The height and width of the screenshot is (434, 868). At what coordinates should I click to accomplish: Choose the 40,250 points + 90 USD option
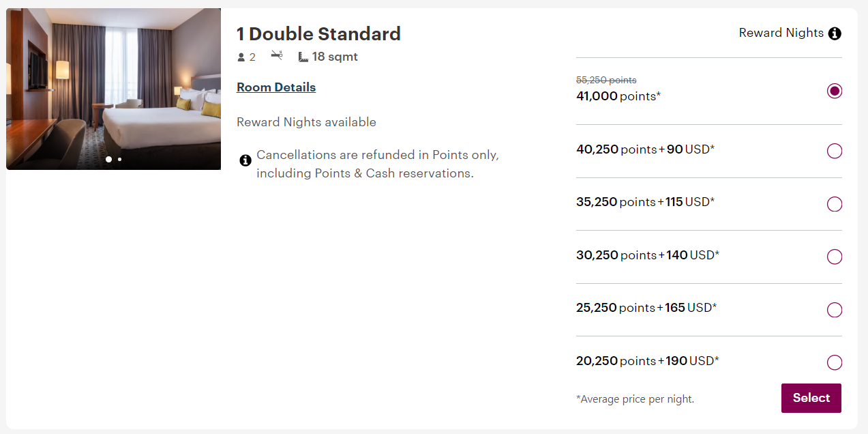point(834,151)
